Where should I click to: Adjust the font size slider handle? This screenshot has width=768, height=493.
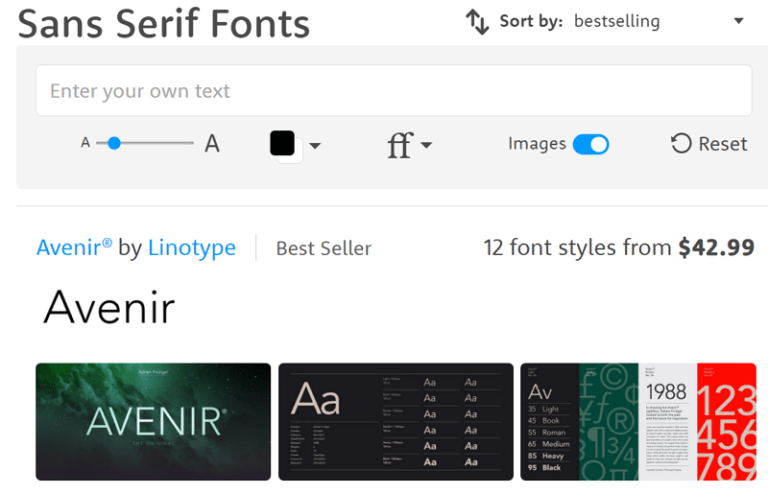click(114, 143)
